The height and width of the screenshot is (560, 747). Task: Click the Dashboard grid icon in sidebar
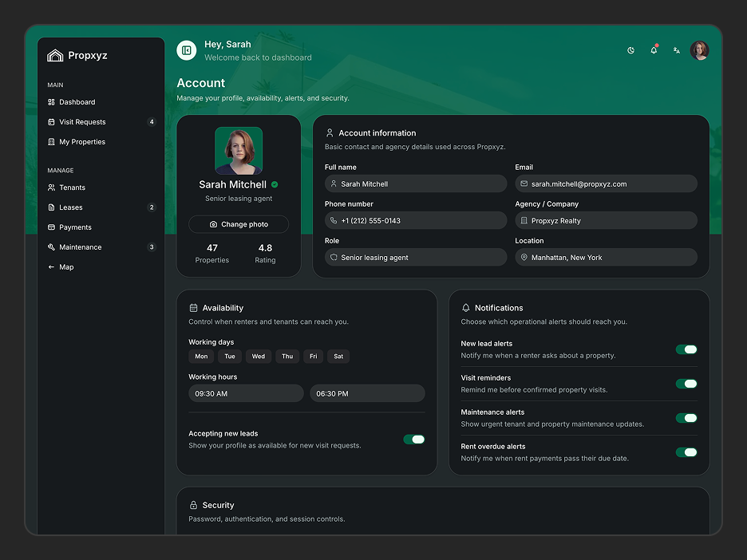point(51,102)
